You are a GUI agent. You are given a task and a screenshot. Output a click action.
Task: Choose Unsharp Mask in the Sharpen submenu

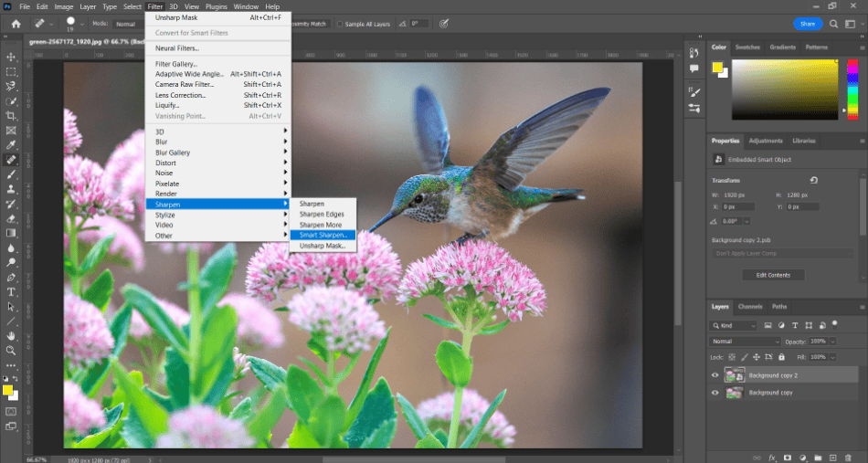[323, 246]
